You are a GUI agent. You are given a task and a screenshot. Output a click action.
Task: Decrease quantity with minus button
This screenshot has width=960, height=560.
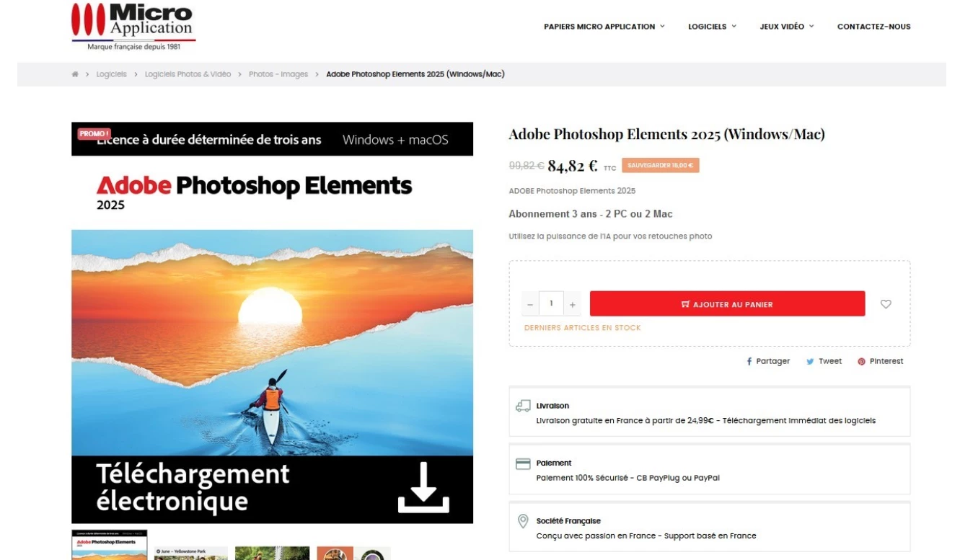point(530,304)
